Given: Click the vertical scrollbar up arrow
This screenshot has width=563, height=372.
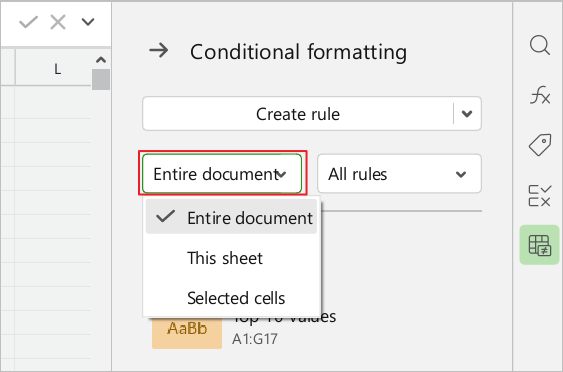Looking at the screenshot, I should 101,60.
